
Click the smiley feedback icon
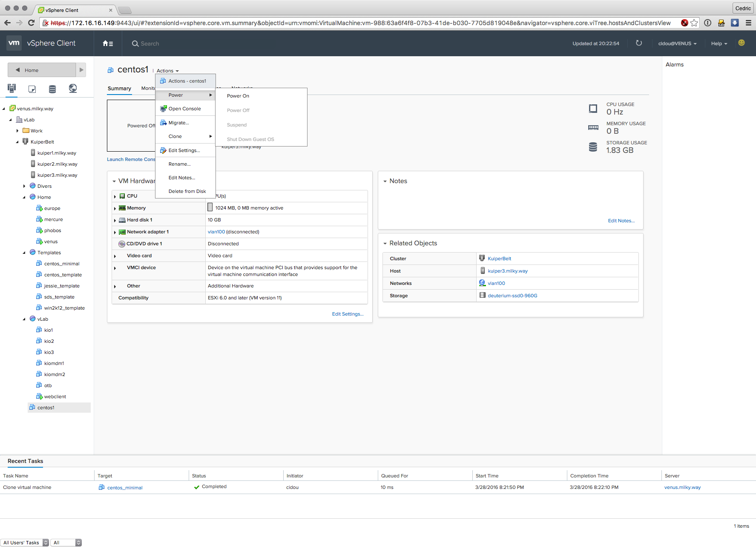click(x=741, y=43)
